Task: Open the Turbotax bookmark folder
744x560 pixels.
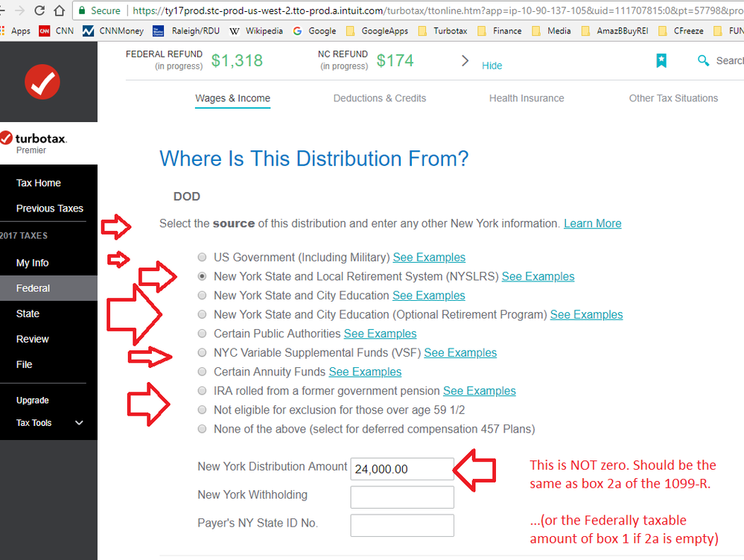Action: coord(442,31)
